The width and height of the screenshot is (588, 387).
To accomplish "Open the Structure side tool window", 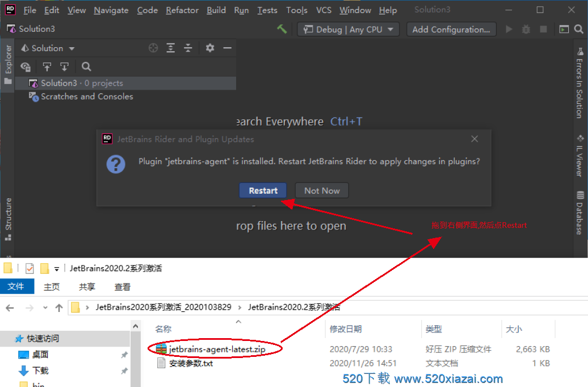I will [8, 219].
